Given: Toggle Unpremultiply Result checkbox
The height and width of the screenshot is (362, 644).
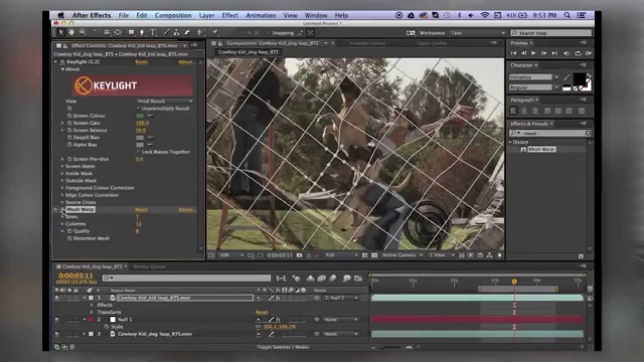Looking at the screenshot, I should 138,108.
